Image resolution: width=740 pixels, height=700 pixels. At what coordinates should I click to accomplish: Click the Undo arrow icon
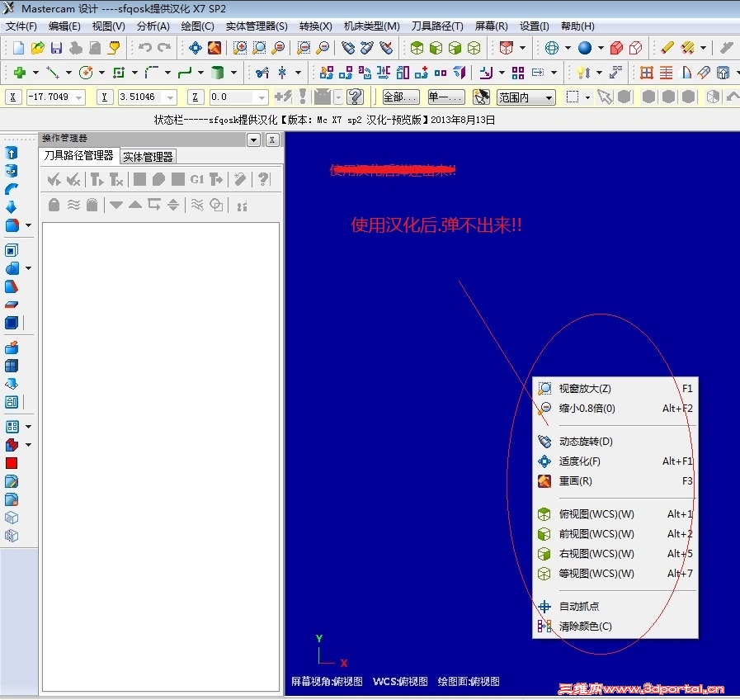point(145,48)
